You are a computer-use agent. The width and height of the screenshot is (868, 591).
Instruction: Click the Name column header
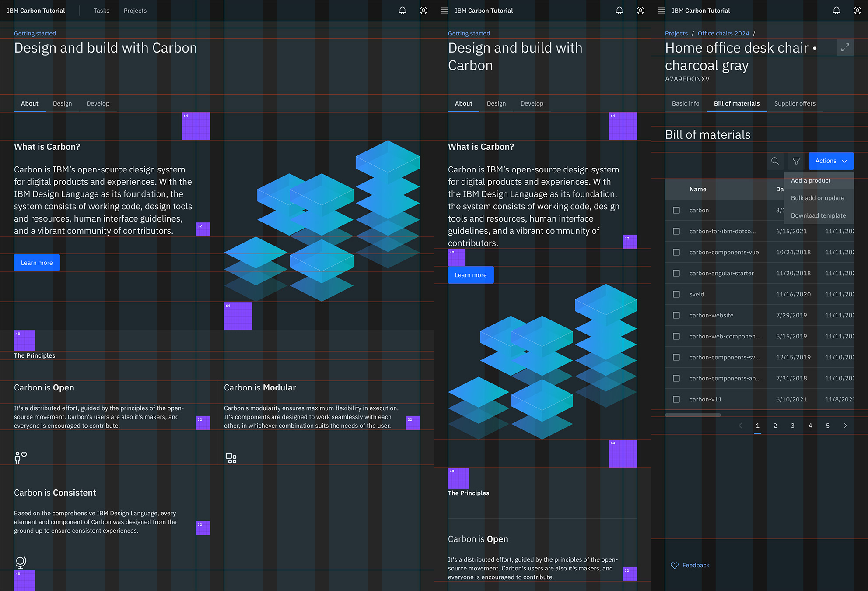coord(698,189)
